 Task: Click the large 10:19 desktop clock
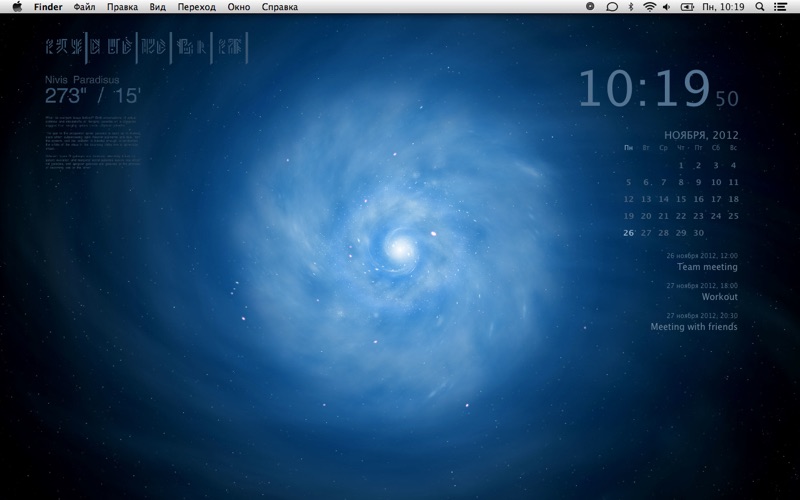(x=644, y=88)
